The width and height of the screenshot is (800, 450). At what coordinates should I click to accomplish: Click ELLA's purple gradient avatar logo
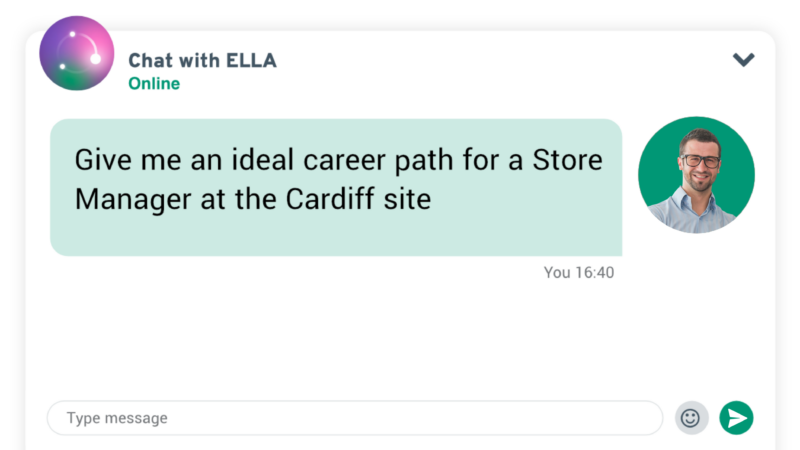pos(77,53)
